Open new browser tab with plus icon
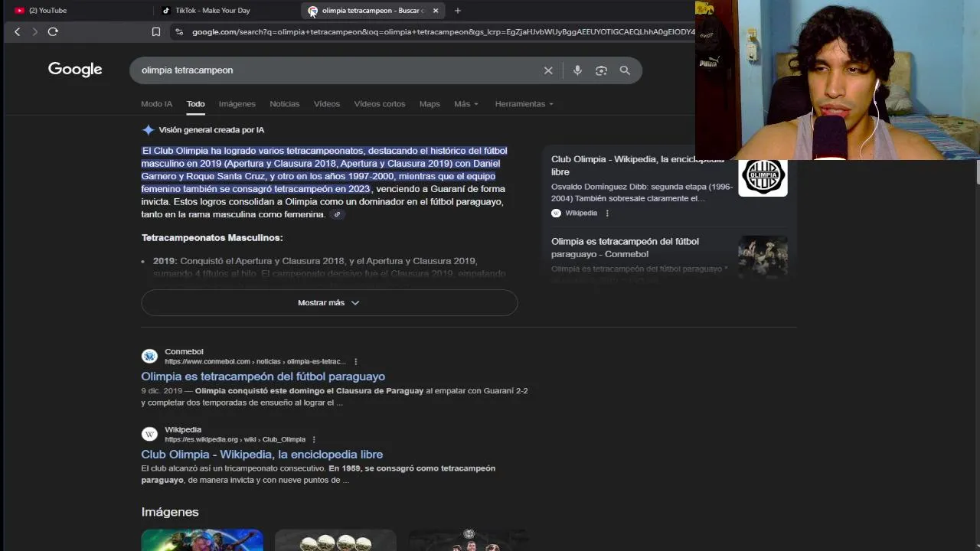Image resolution: width=980 pixels, height=551 pixels. (457, 11)
